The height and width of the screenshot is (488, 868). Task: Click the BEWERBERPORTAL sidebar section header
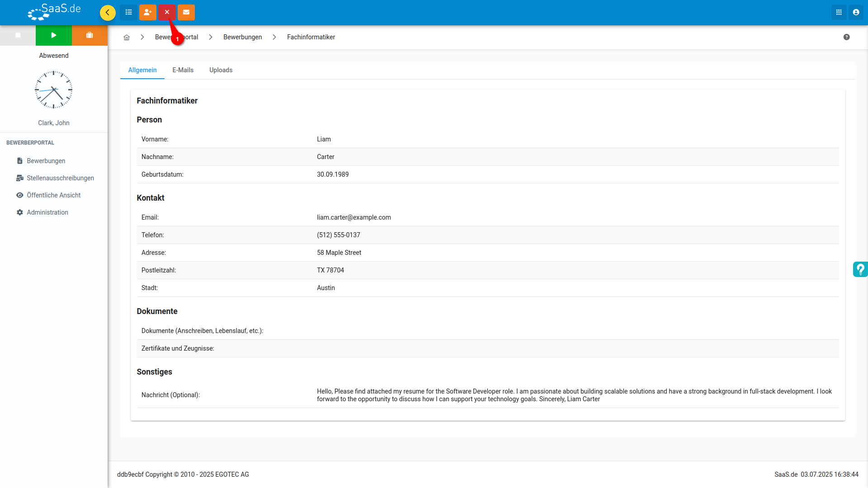coord(30,143)
